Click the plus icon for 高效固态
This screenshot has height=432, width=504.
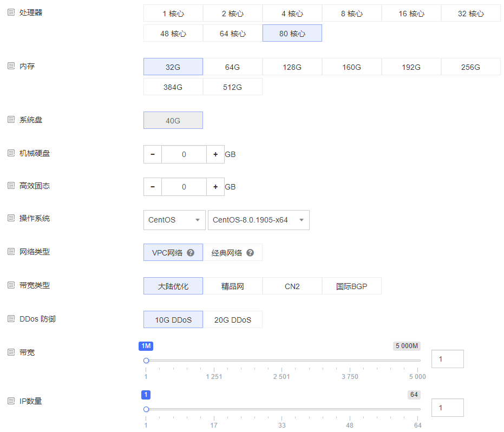215,187
